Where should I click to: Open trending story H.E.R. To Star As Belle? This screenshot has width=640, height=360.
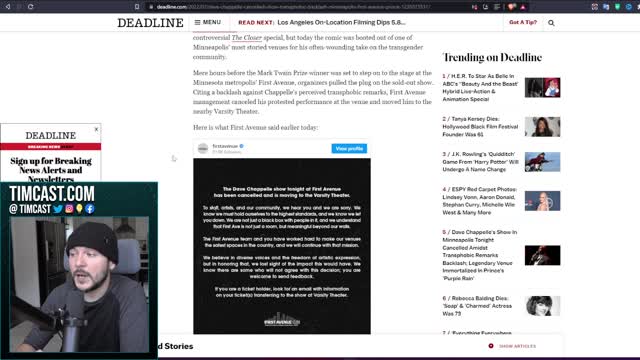click(480, 87)
